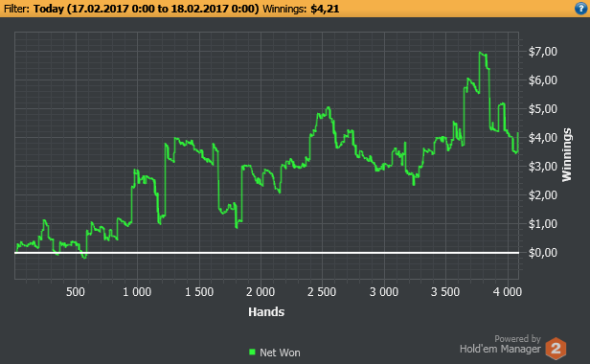Click the '500' hands axis label

76,292
